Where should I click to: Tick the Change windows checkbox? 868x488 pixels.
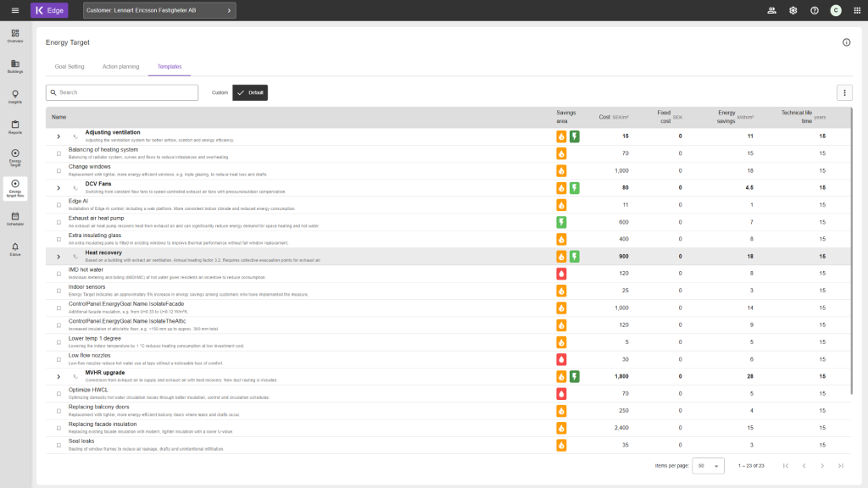(58, 171)
